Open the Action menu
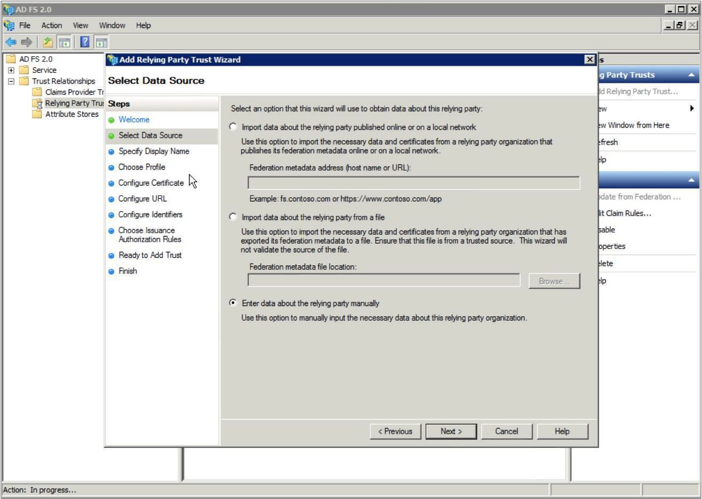702x499 pixels. tap(51, 26)
